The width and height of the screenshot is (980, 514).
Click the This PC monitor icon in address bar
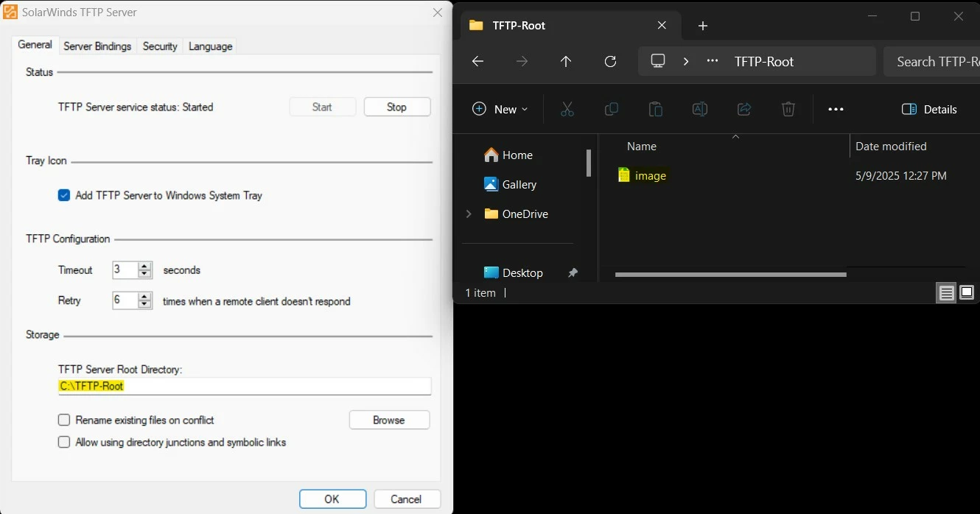pos(658,61)
